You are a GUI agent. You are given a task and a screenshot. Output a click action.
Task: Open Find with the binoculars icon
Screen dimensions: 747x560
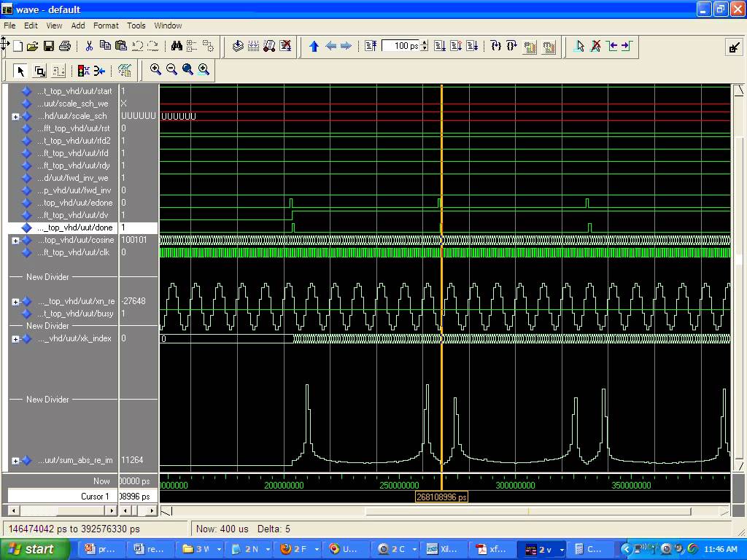click(x=177, y=46)
